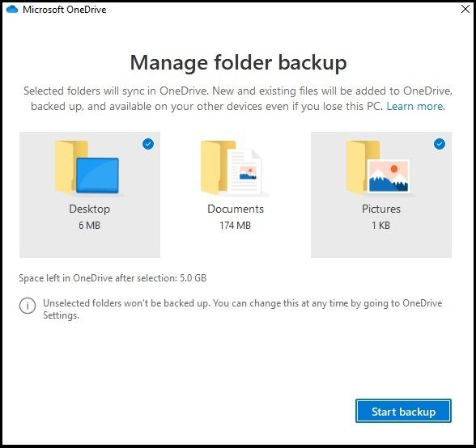Close the Microsoft OneDrive window
476x448 pixels.
point(465,9)
